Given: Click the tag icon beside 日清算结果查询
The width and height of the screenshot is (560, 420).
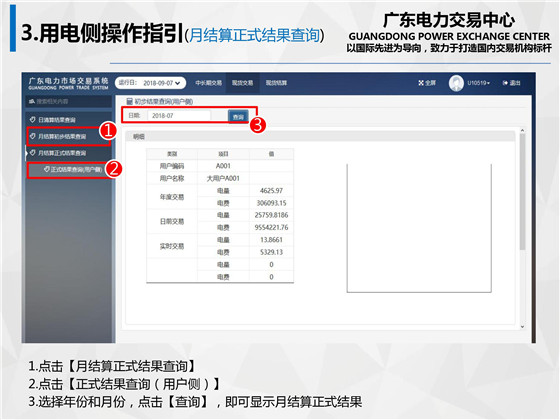Looking at the screenshot, I should coord(32,119).
